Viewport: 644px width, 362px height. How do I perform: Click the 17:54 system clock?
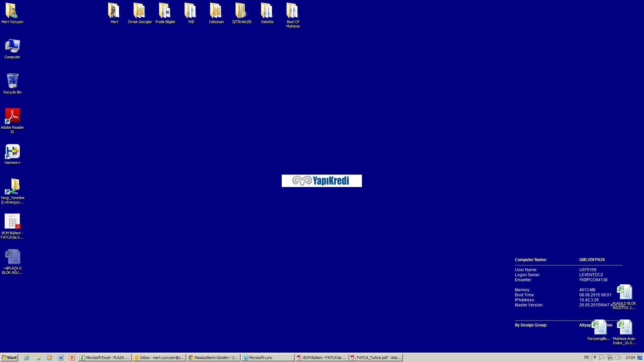coord(630,358)
